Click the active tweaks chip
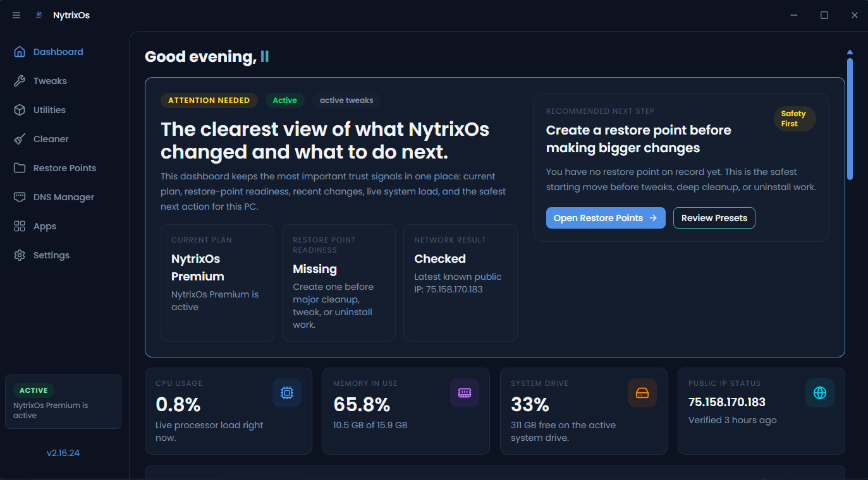This screenshot has width=868, height=480. 346,100
